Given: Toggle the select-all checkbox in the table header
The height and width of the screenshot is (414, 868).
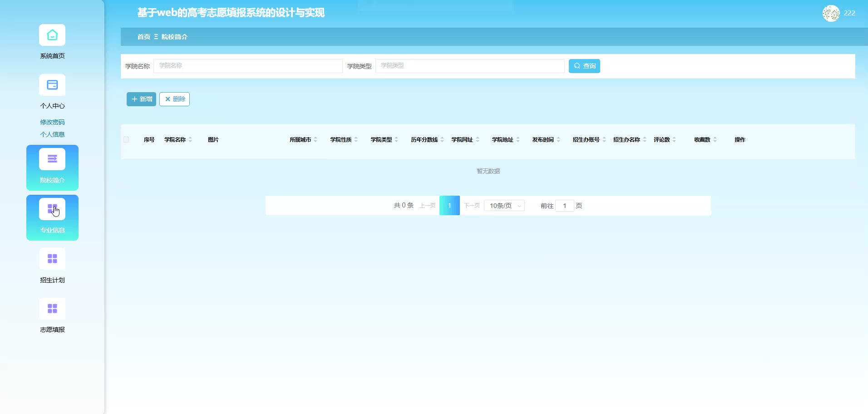Looking at the screenshot, I should 126,140.
